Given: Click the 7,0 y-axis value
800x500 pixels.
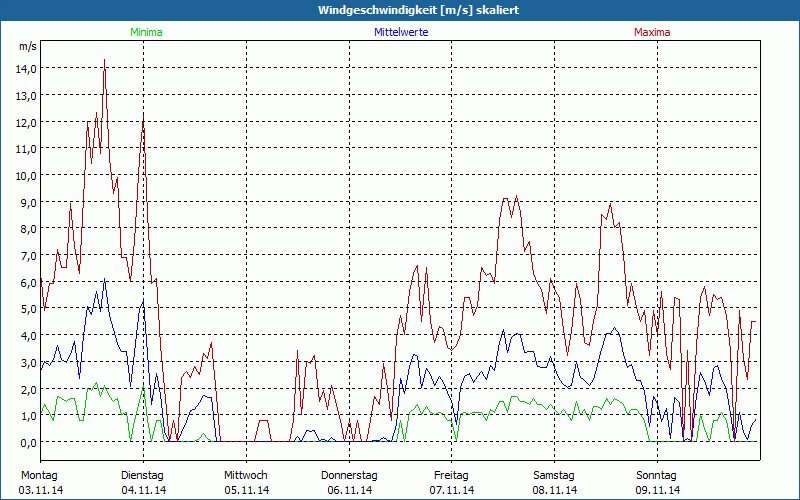Looking at the screenshot, I should pos(28,255).
